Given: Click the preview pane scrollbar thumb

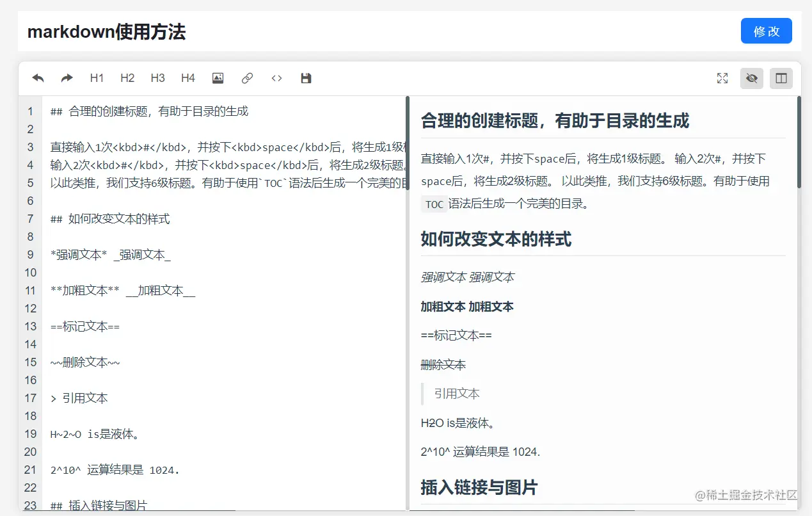Looking at the screenshot, I should click(799, 142).
